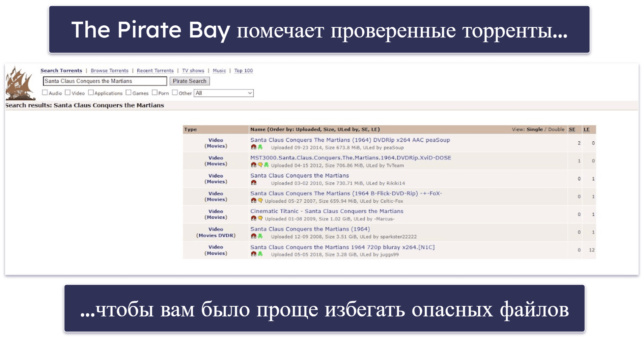Open uploader peaSoup profile link
644x337 pixels.
(394, 148)
